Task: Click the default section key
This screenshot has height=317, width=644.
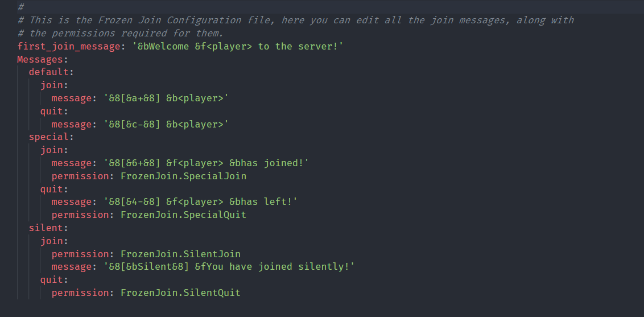Action: click(x=48, y=72)
